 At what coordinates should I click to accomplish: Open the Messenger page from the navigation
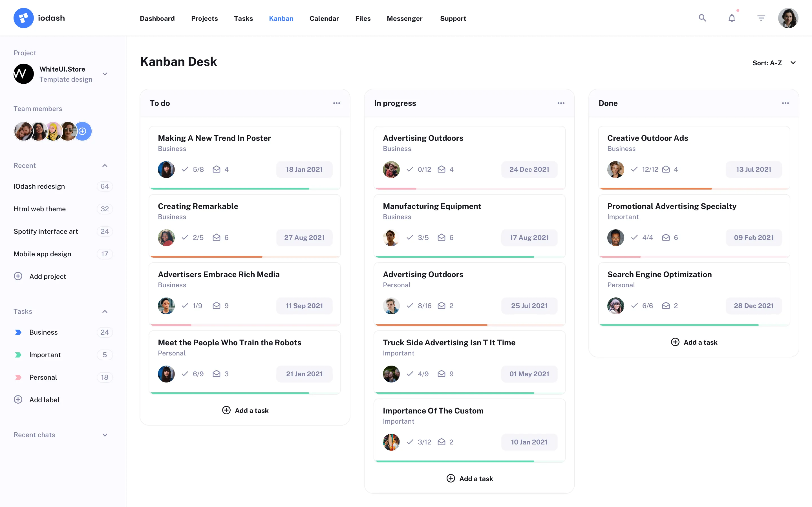tap(405, 18)
